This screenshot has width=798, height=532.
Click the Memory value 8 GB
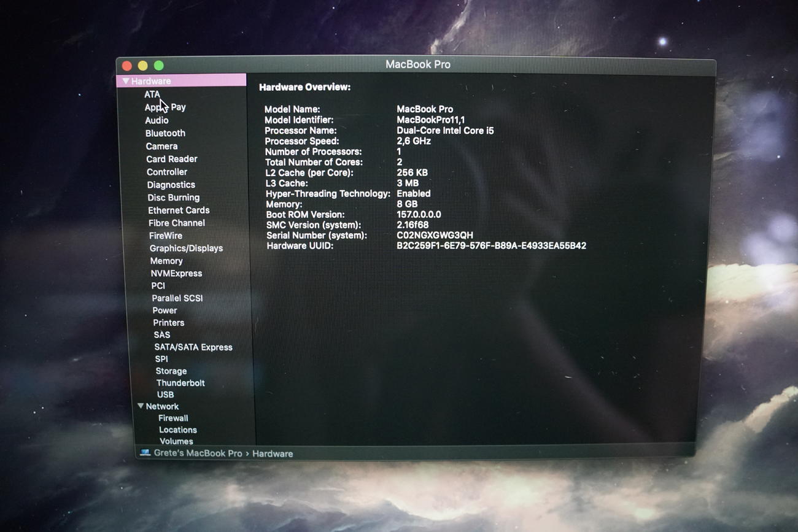click(x=407, y=204)
